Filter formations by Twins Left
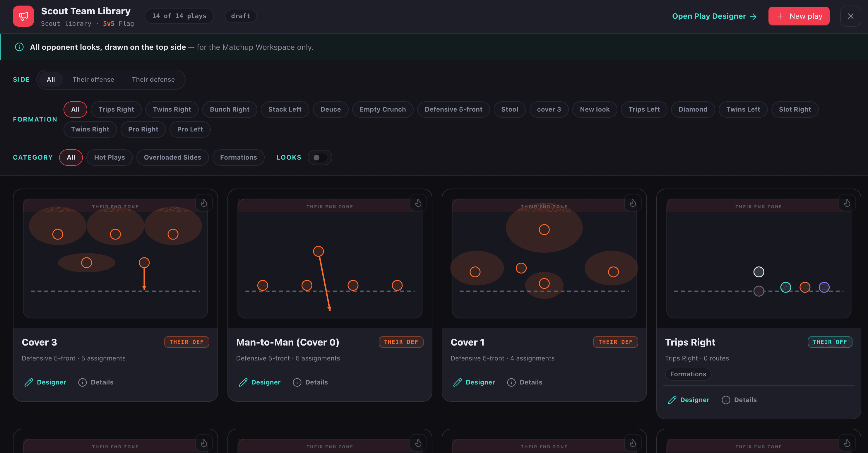 743,110
